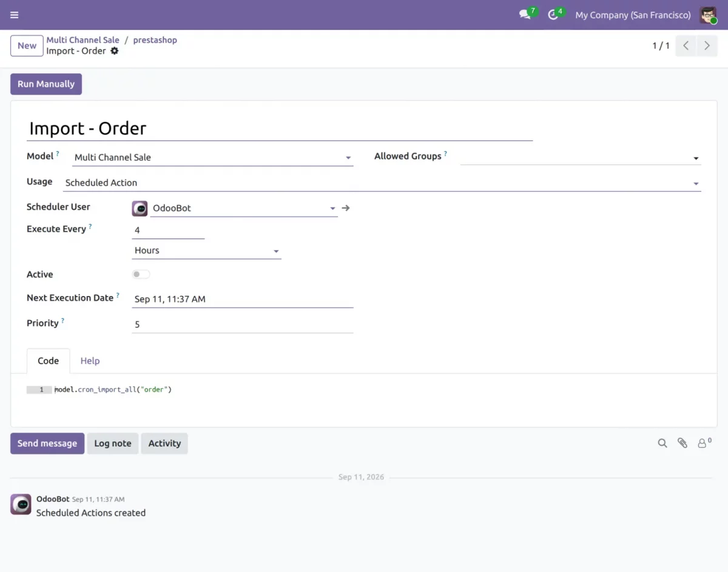Go to next record arrow
The width and height of the screenshot is (728, 572).
(x=707, y=45)
